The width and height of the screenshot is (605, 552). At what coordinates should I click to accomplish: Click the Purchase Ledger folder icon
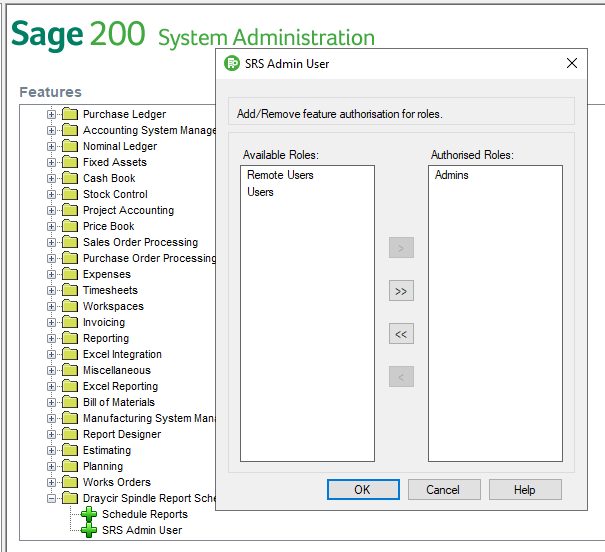click(70, 114)
